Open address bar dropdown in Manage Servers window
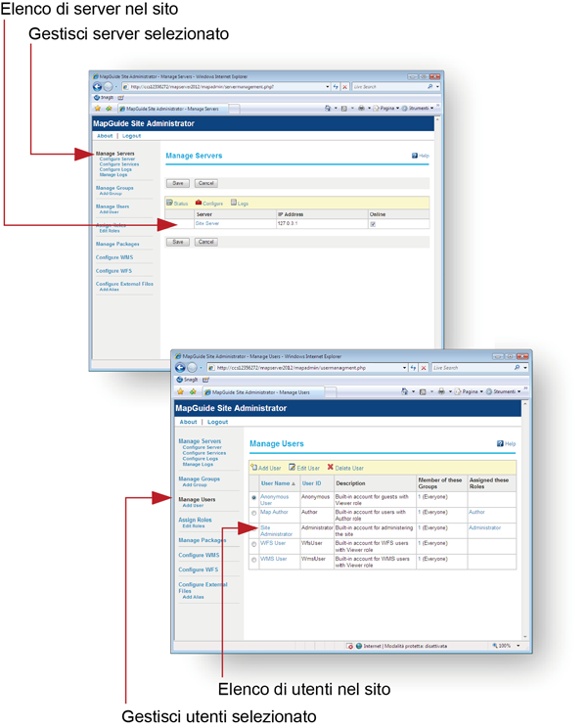Image resolution: width=587 pixels, height=728 pixels. click(x=328, y=87)
